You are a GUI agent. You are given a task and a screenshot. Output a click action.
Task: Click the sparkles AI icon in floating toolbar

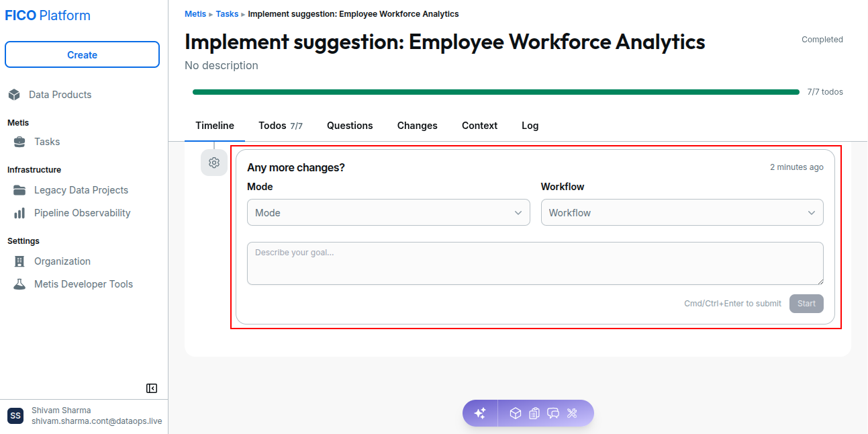point(480,413)
